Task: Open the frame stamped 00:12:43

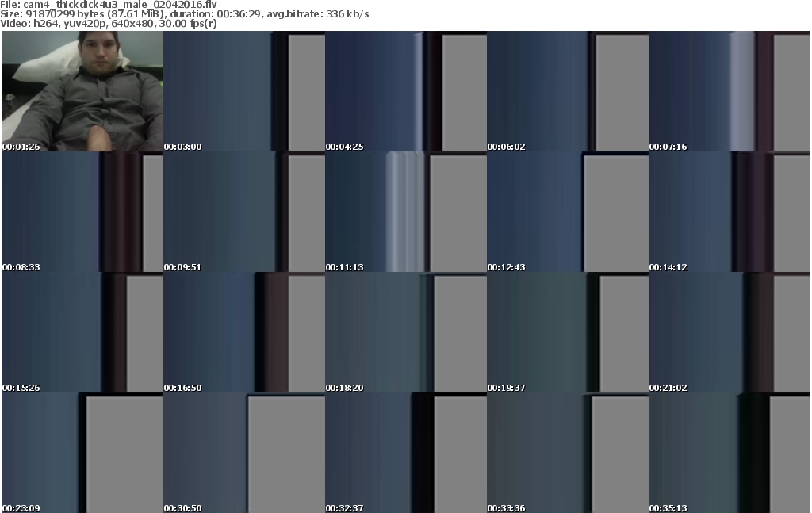Action: pyautogui.click(x=568, y=212)
